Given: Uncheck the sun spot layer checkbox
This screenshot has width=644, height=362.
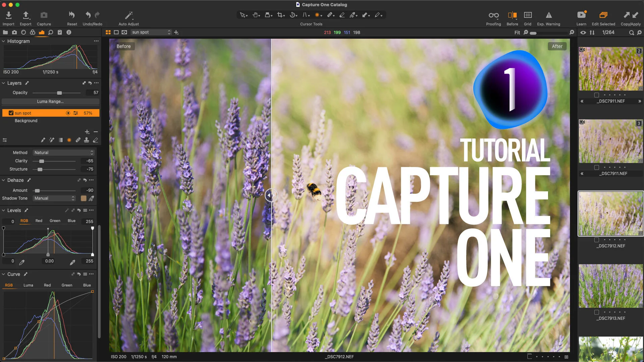Looking at the screenshot, I should tap(11, 113).
